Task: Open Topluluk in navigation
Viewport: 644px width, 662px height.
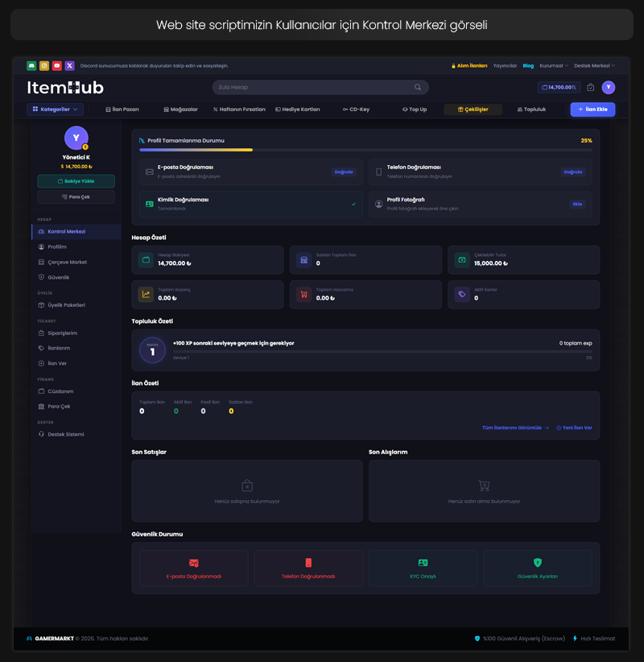Action: pos(531,109)
